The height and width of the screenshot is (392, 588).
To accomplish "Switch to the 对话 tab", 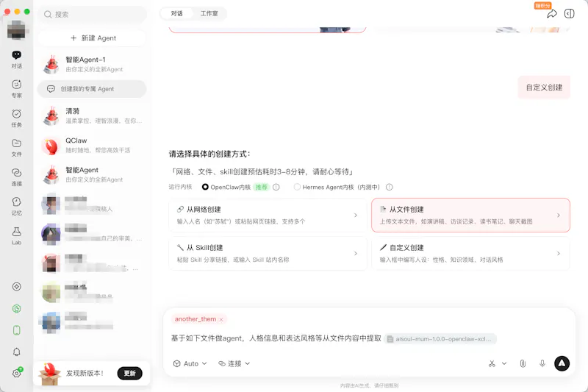I will point(176,13).
